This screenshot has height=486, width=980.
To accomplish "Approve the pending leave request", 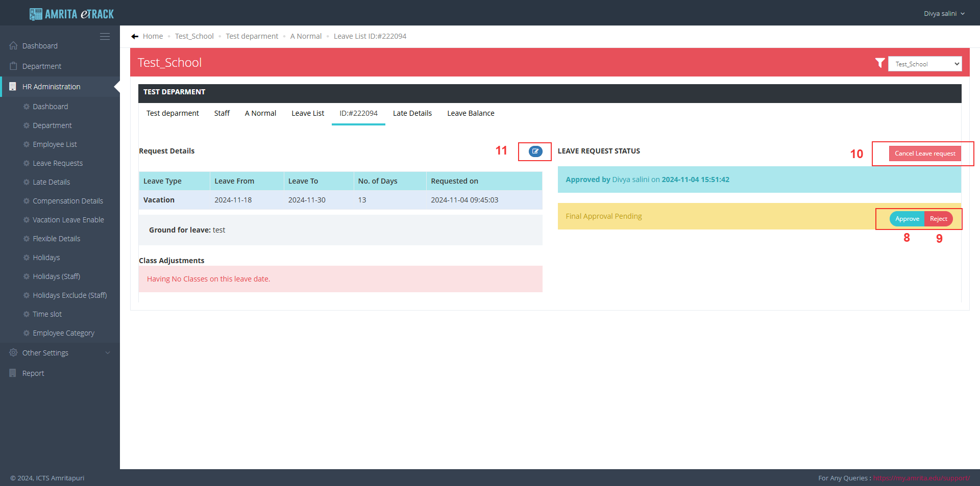I will coord(907,219).
